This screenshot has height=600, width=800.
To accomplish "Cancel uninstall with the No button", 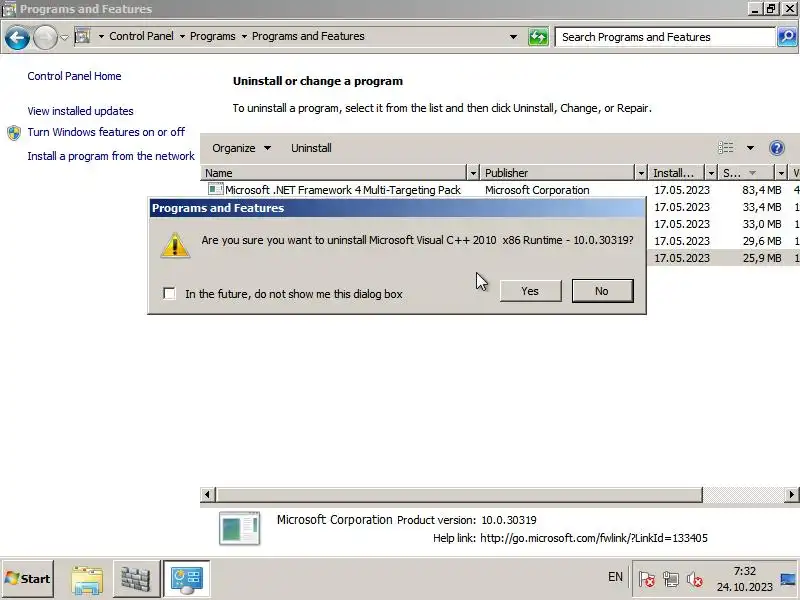I will tap(603, 291).
